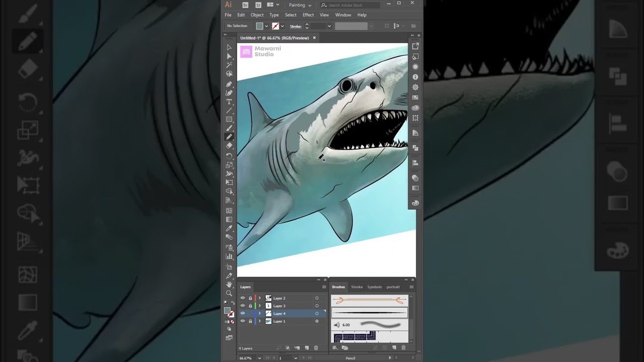644x362 pixels.
Task: Unlock Layer 1 via lock icon
Action: point(250,321)
